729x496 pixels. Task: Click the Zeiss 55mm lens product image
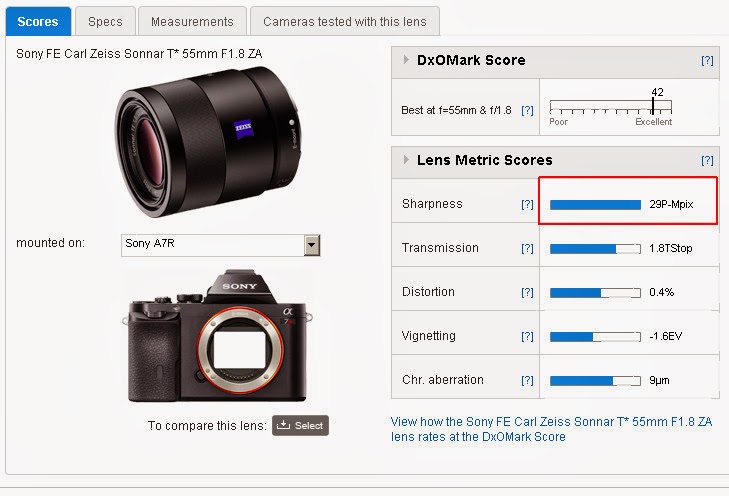tap(208, 141)
